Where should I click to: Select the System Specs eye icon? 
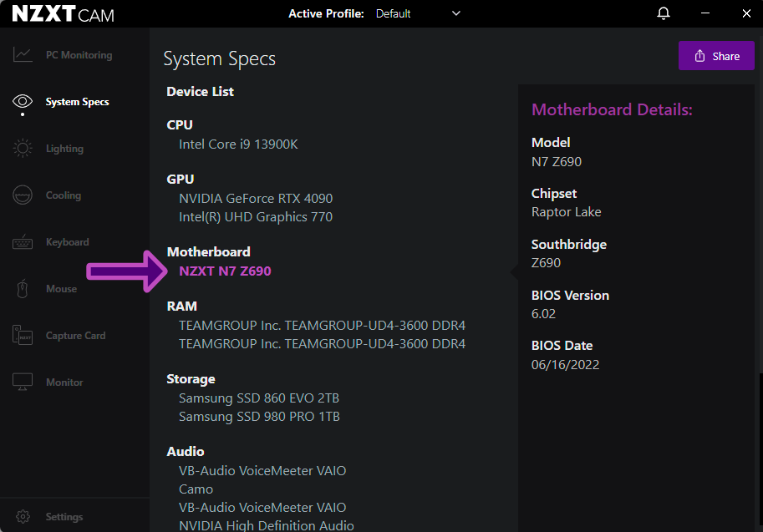pos(22,101)
